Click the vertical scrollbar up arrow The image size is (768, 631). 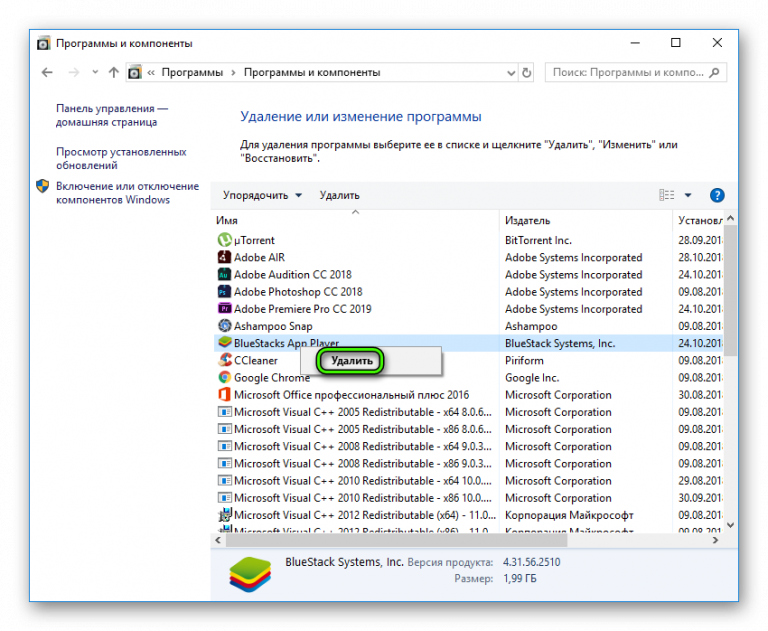point(730,218)
